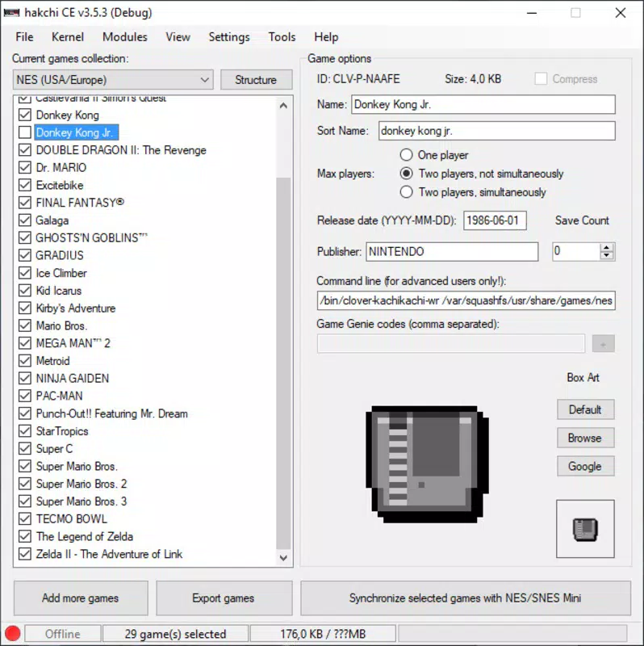Image resolution: width=644 pixels, height=646 pixels.
Task: Select Kirby's Adventure in the list
Action: tap(76, 308)
